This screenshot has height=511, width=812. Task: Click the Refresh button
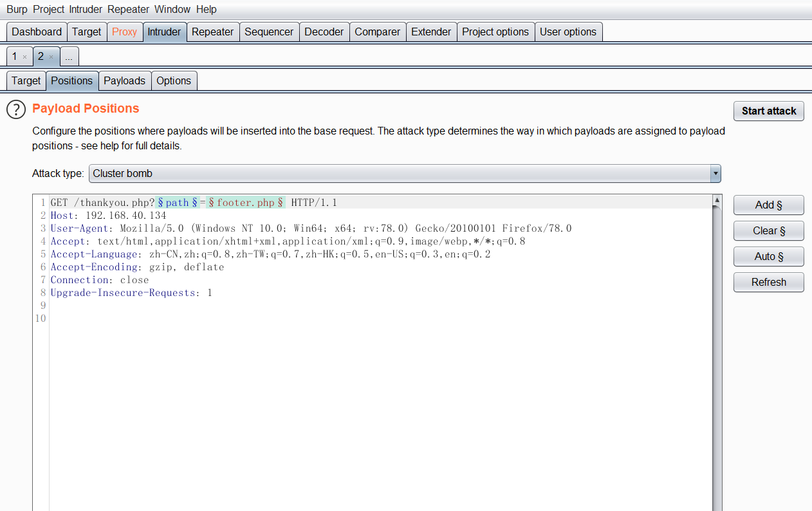(x=769, y=282)
